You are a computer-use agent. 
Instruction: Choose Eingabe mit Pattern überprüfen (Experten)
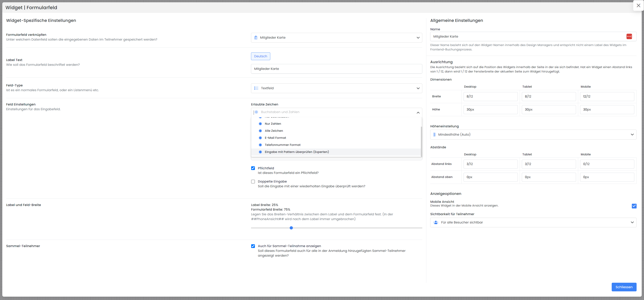[x=297, y=152]
